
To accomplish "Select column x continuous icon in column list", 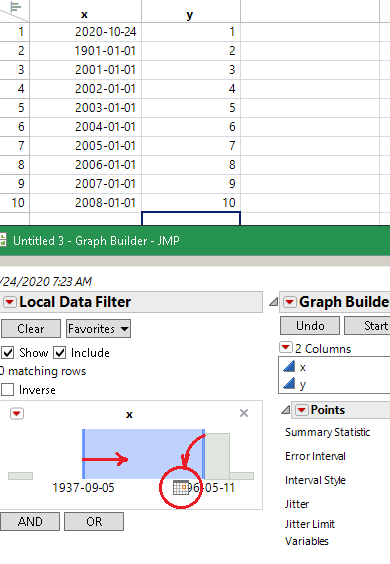I will click(289, 367).
